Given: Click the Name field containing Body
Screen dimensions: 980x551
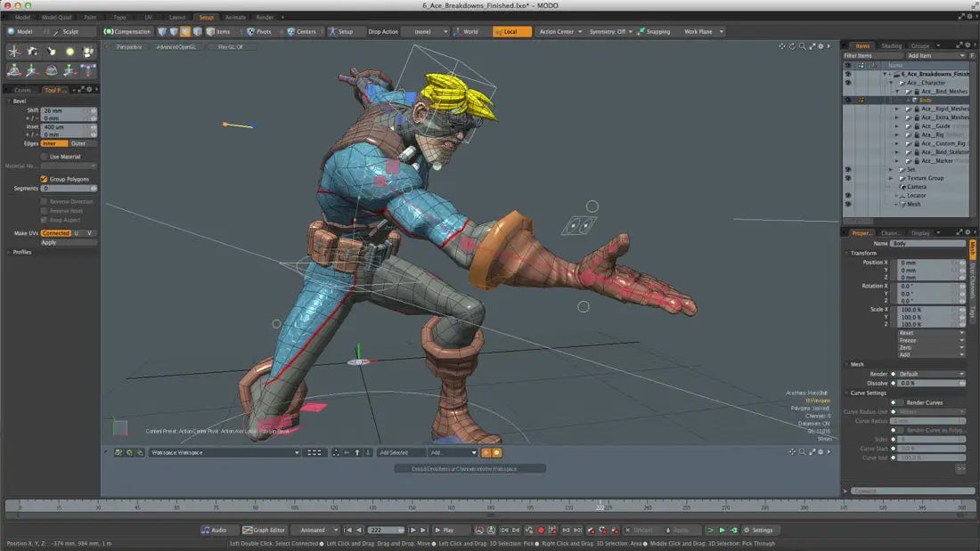Looking at the screenshot, I should coord(927,243).
